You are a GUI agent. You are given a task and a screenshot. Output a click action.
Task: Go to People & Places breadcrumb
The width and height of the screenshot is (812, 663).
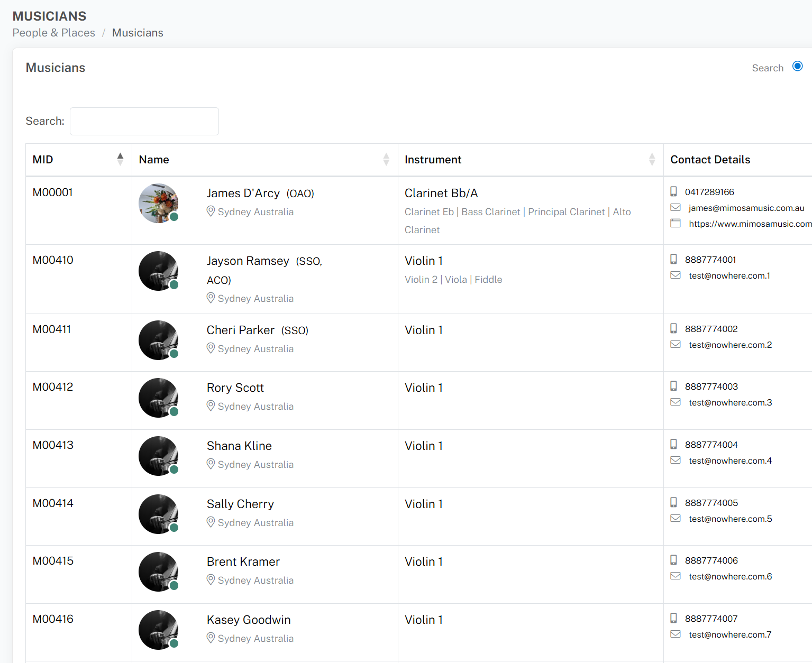click(54, 33)
